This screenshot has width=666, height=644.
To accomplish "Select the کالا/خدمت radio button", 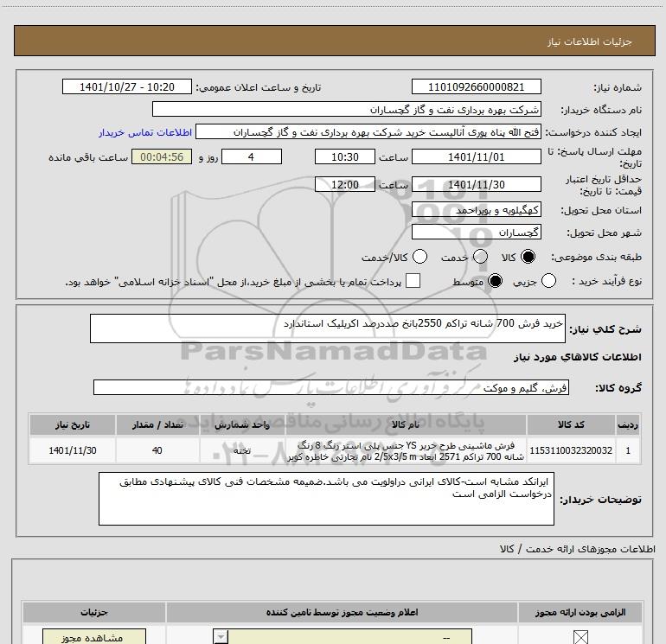I will [x=420, y=257].
